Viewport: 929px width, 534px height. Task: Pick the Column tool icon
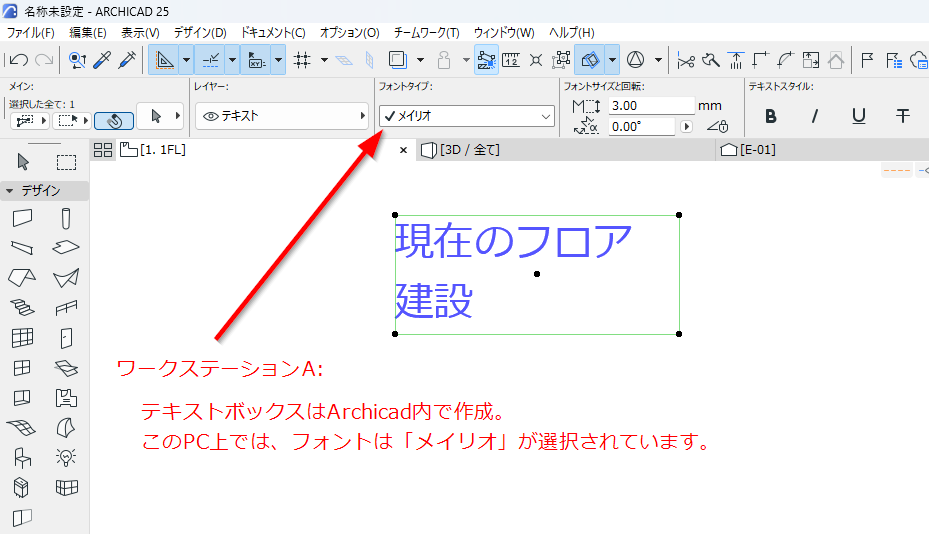click(66, 218)
